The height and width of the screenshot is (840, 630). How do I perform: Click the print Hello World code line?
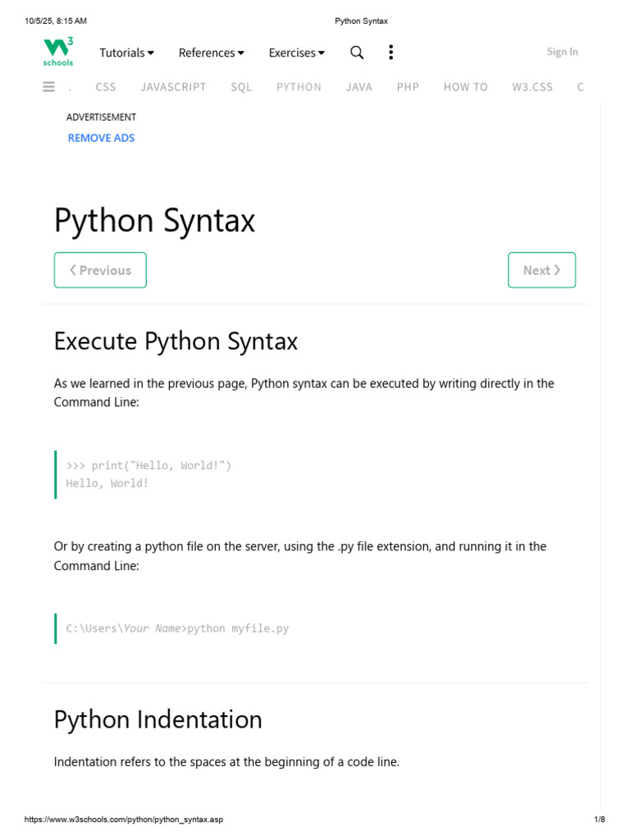148,465
